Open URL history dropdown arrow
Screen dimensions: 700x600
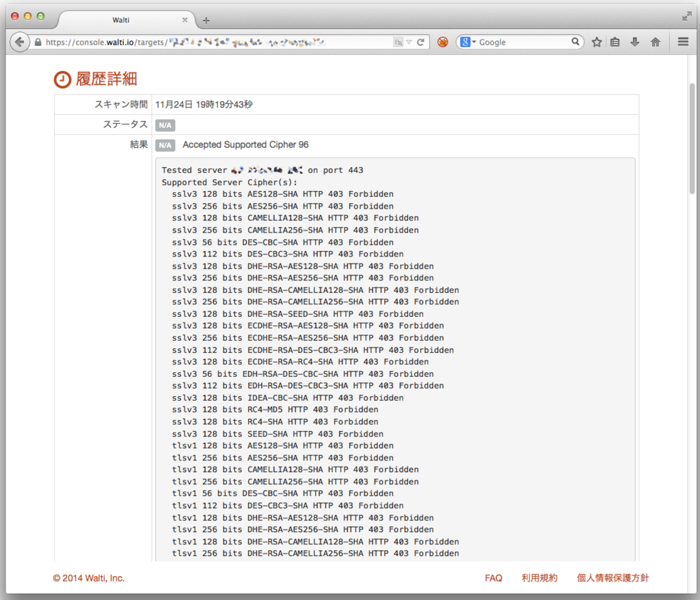[409, 42]
